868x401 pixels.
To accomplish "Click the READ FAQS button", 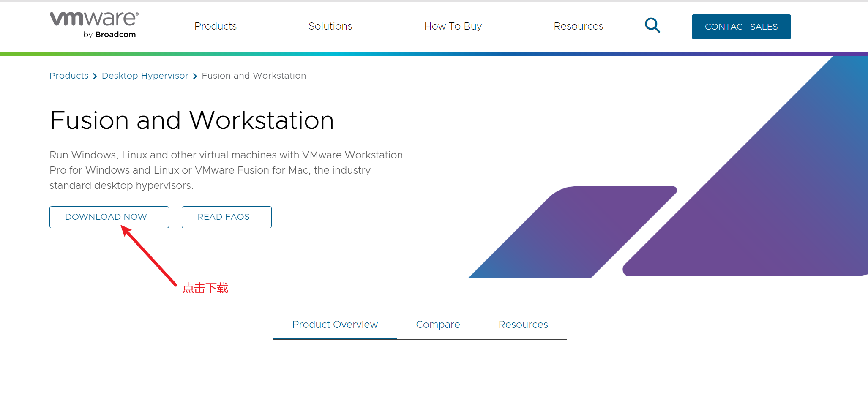I will coord(227,217).
